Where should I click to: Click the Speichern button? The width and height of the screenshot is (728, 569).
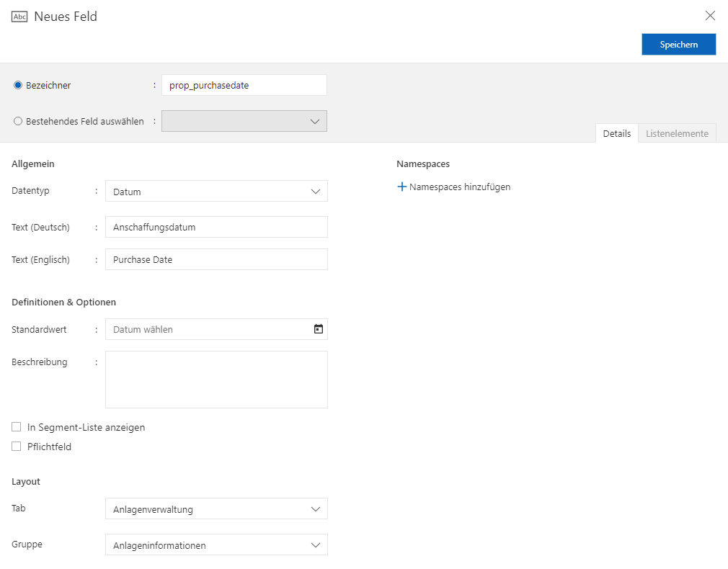[x=678, y=44]
